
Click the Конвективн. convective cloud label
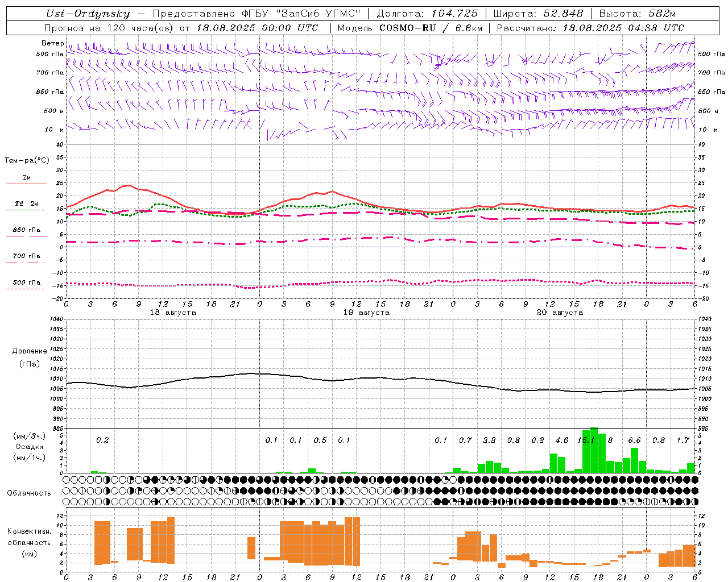point(30,531)
